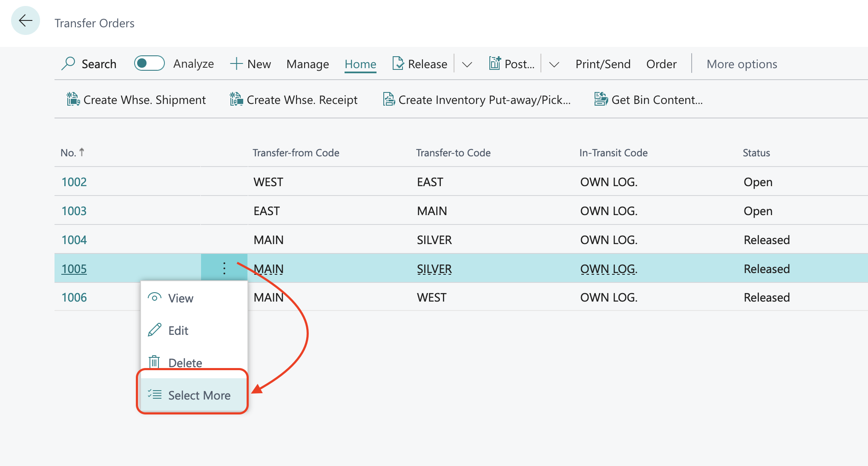Click Get Bin Content icon
Screen dimensions: 868x466
[x=601, y=99]
